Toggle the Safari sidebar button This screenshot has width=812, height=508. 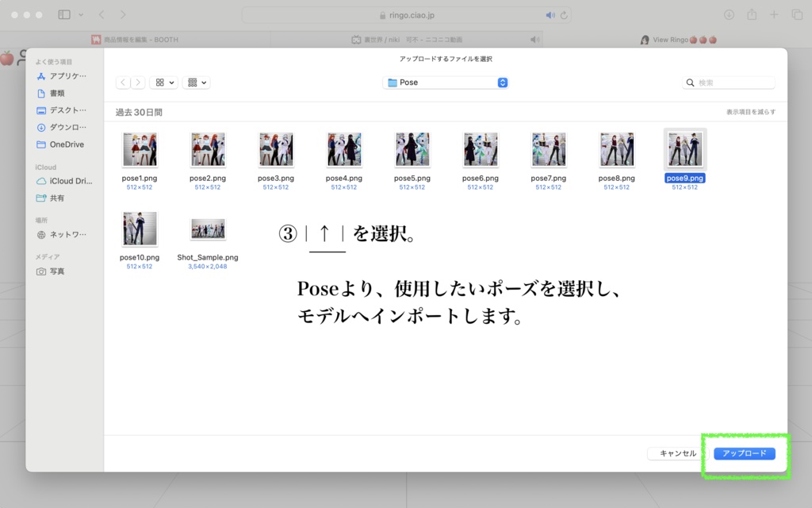(x=64, y=14)
